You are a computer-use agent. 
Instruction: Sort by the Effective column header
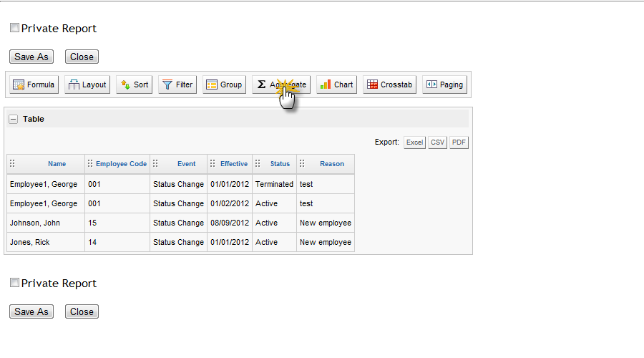[x=234, y=163]
